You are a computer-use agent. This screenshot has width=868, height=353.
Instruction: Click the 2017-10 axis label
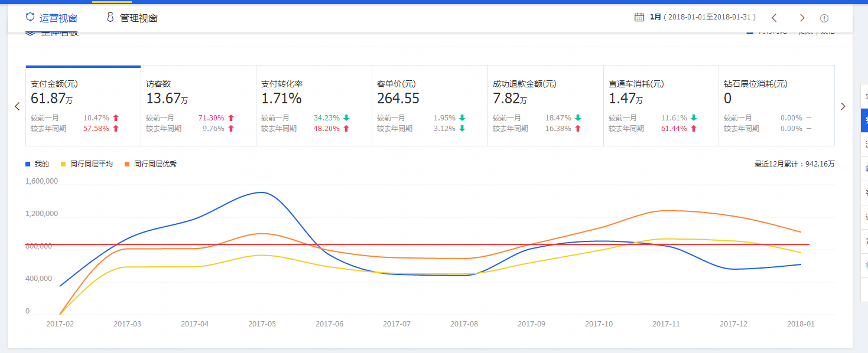click(x=599, y=323)
